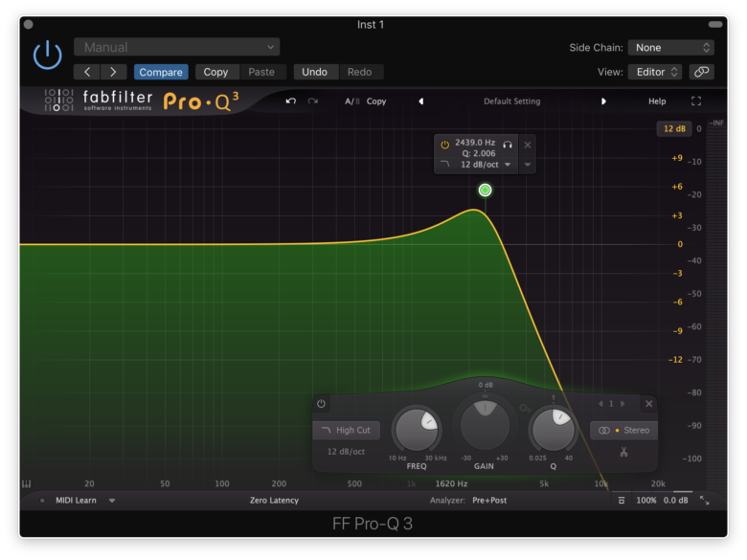This screenshot has width=747, height=560.
Task: Toggle the A/B state switch
Action: click(352, 101)
